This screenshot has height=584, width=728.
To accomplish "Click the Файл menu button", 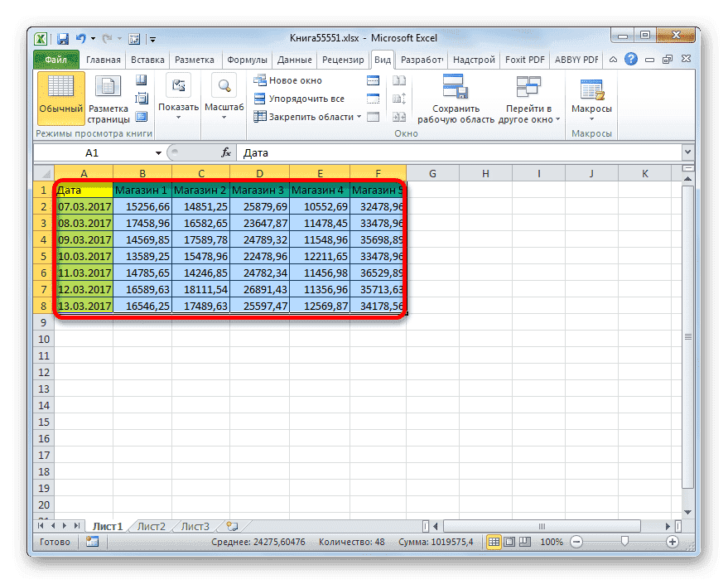I will (x=55, y=59).
